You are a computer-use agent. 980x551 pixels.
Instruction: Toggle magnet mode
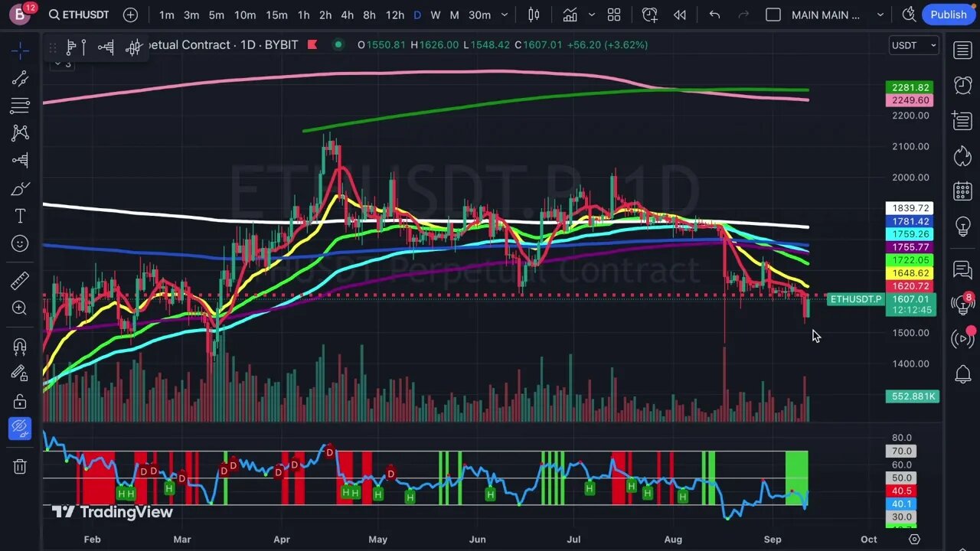[x=21, y=346]
